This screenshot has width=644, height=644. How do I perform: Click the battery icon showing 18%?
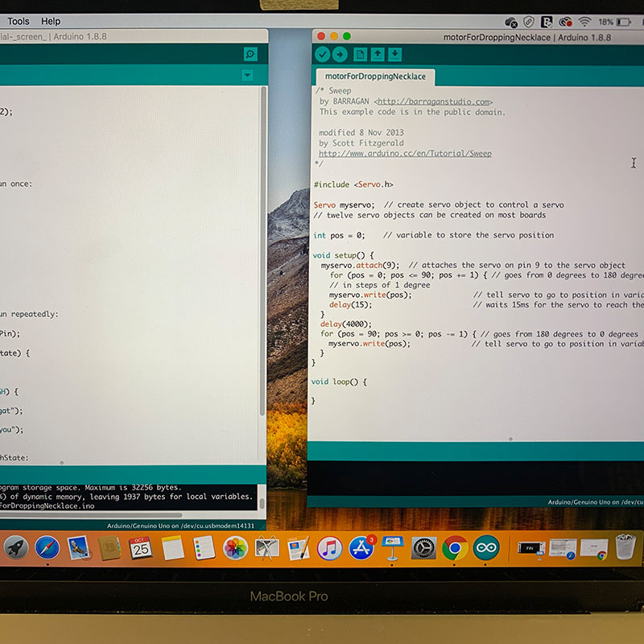[623, 23]
